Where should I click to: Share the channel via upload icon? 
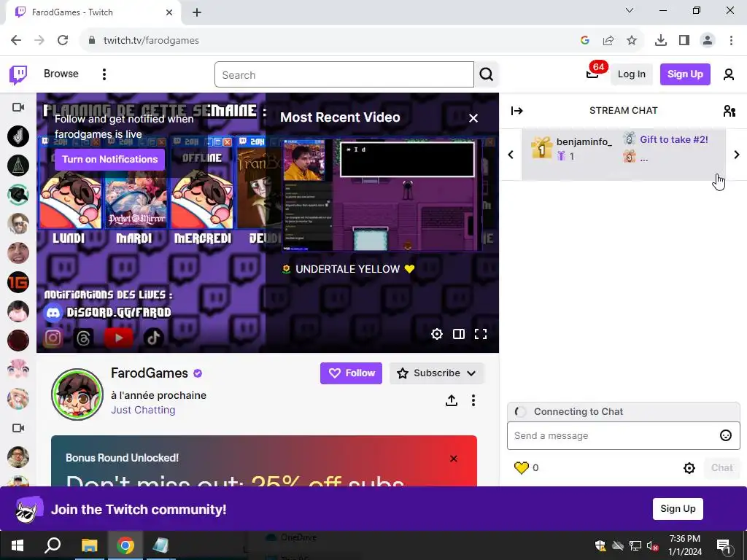(451, 400)
